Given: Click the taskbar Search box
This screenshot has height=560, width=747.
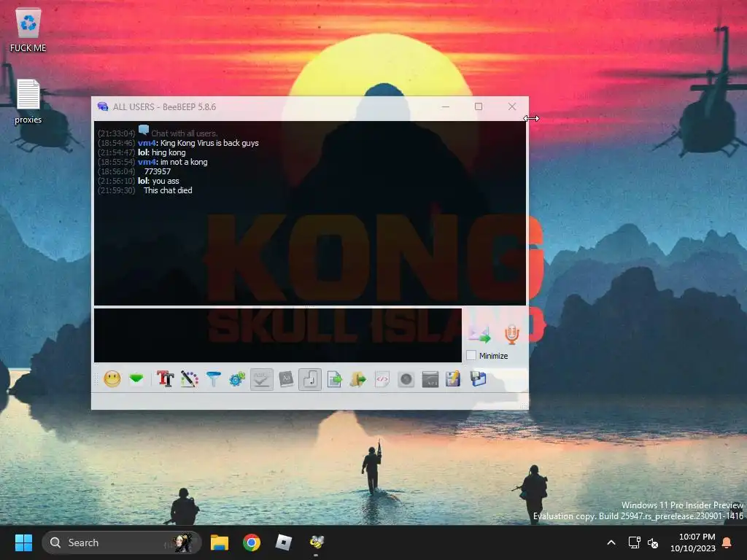Looking at the screenshot, I should tap(122, 542).
